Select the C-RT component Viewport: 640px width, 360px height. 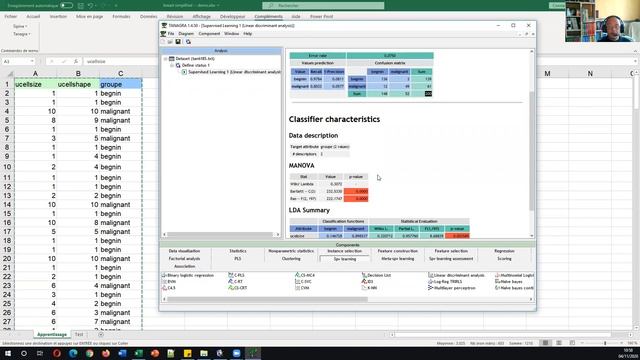[236, 282]
